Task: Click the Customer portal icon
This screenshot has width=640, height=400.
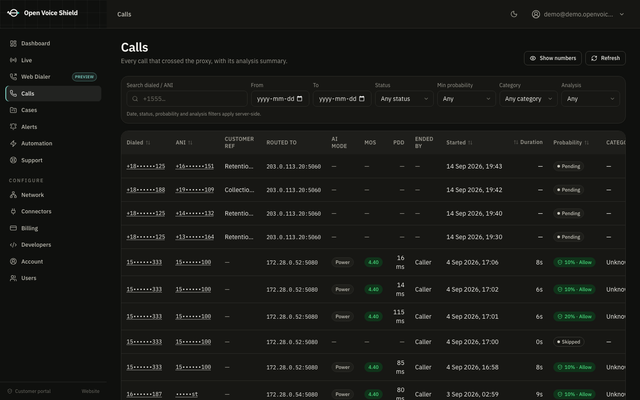Action: pos(10,391)
